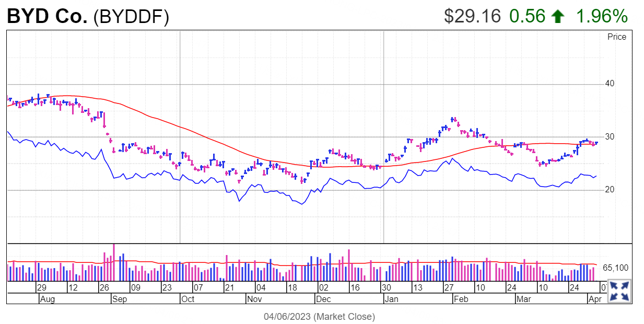Viewport: 644px width, 324px height.
Task: Select the Oct month label
Action: (187, 299)
